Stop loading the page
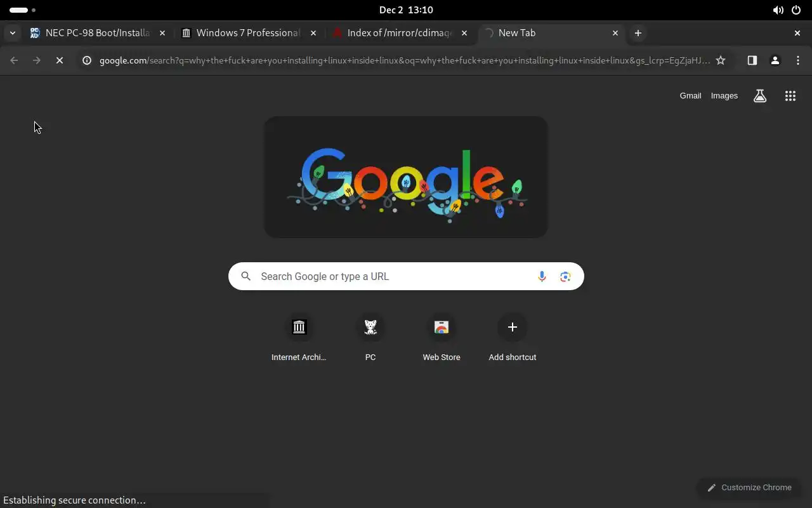The image size is (812, 508). point(60,60)
